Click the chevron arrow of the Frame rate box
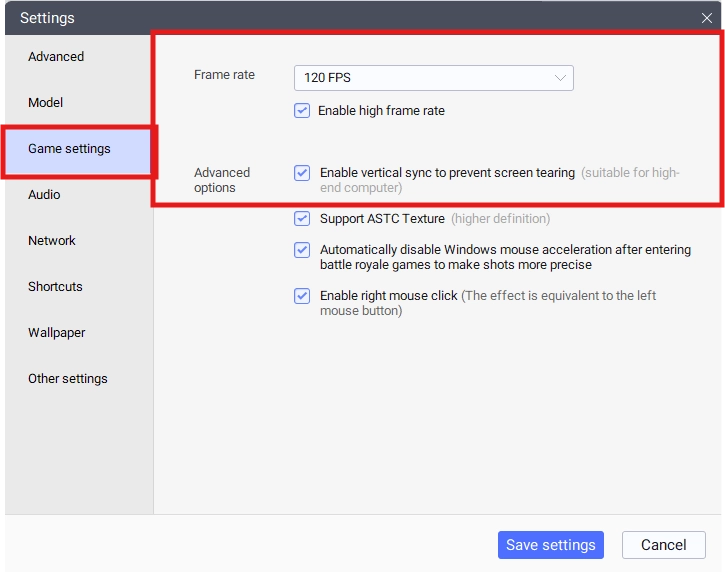726x572 pixels. 560,78
